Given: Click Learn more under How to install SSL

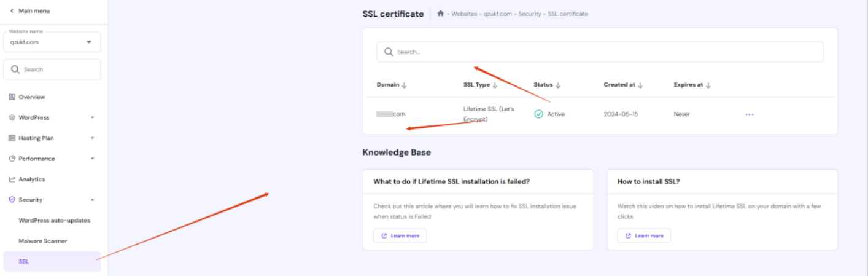Looking at the screenshot, I should point(644,235).
